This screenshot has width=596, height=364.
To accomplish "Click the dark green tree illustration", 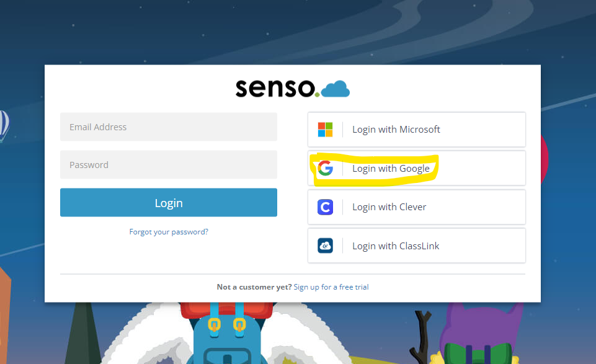I will pyautogui.click(x=83, y=334).
